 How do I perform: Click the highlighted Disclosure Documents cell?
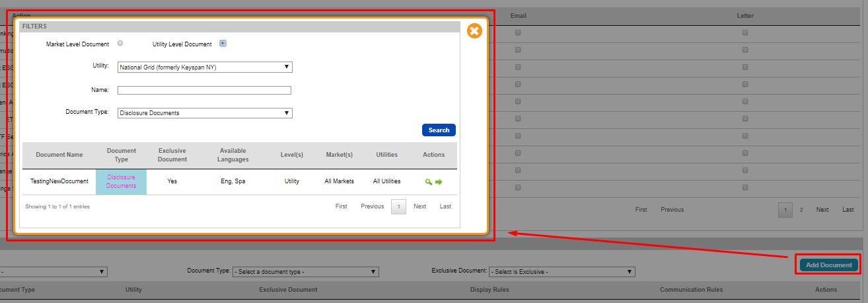(122, 182)
